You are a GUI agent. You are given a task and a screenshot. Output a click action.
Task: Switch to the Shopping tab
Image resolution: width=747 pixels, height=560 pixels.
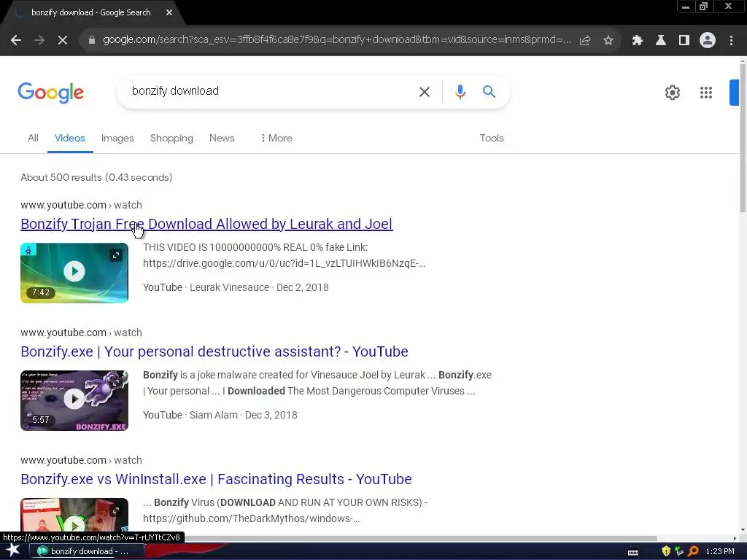tap(171, 138)
